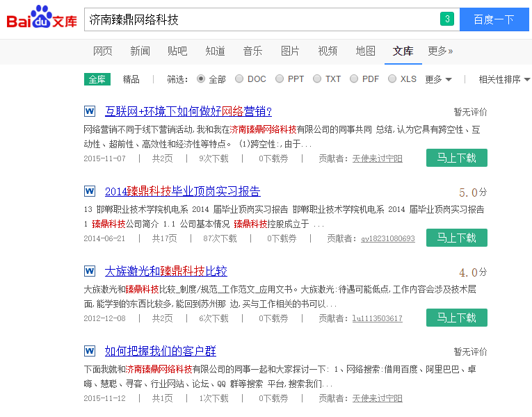Select the PDF filter radio button
The width and height of the screenshot is (532, 417).
pyautogui.click(x=354, y=79)
